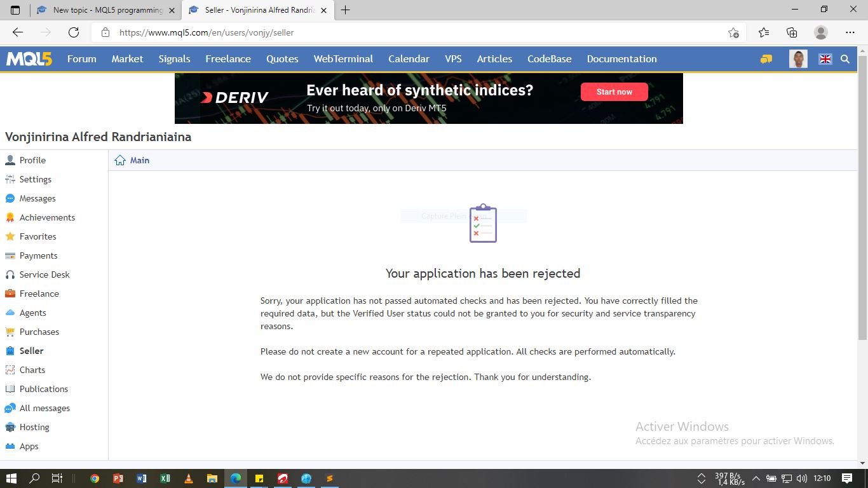Open the Freelance sidebar entry
868x488 pixels.
[32, 294]
